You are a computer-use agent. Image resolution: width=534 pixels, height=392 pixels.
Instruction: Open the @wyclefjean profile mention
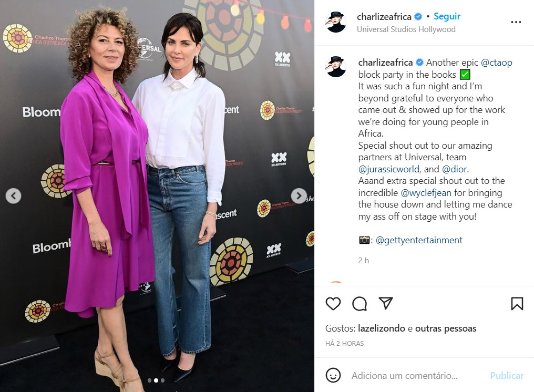426,193
